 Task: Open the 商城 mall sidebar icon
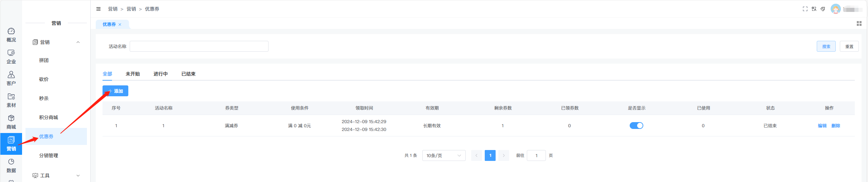(x=11, y=122)
